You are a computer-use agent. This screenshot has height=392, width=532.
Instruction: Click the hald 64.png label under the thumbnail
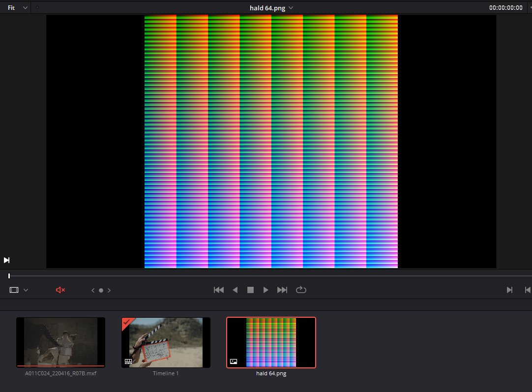click(271, 373)
